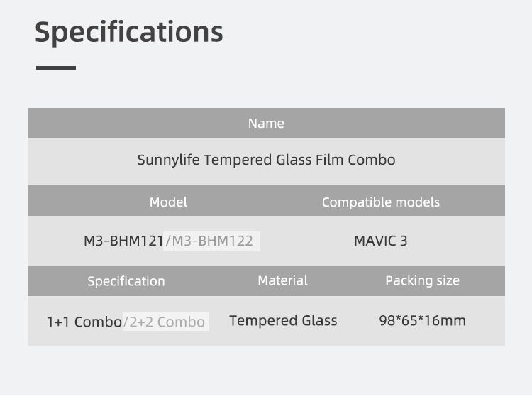Select the Name header row
532x404 pixels.
click(x=266, y=124)
